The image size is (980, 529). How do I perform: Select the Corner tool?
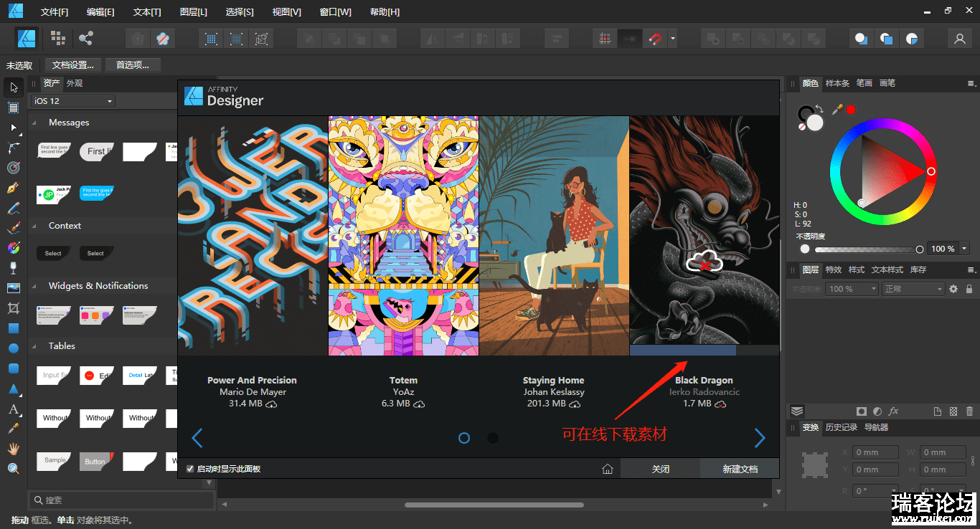pos(14,148)
